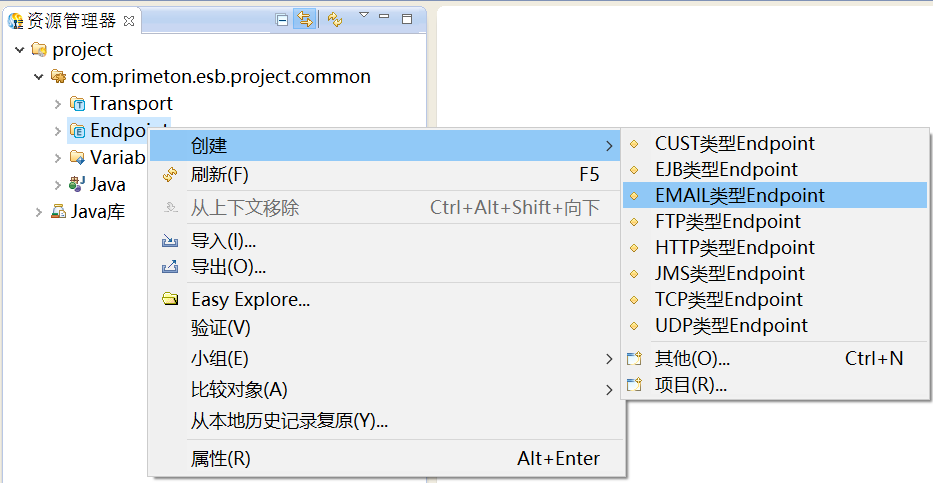Expand the Transport folder
933x483 pixels.
click(58, 104)
